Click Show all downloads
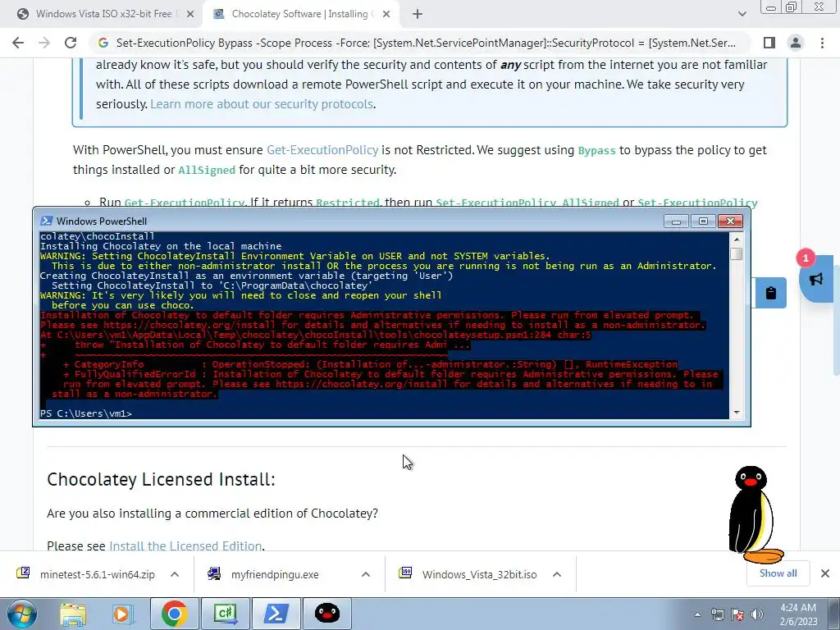The height and width of the screenshot is (630, 840). (x=778, y=573)
